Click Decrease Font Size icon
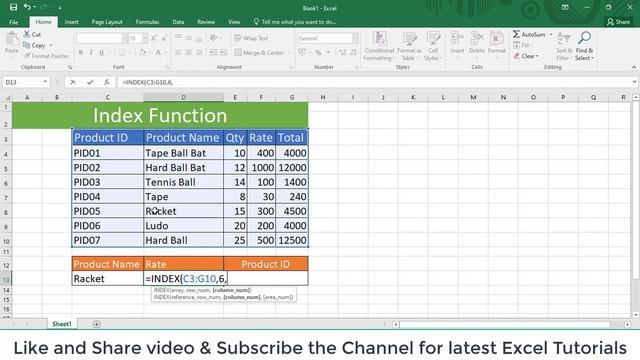This screenshot has height=360, width=640. tap(164, 38)
